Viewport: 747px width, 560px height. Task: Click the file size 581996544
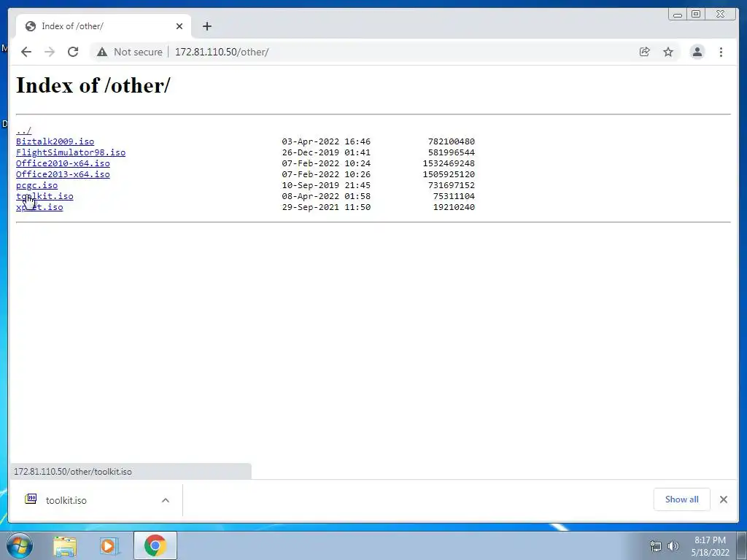[451, 152]
